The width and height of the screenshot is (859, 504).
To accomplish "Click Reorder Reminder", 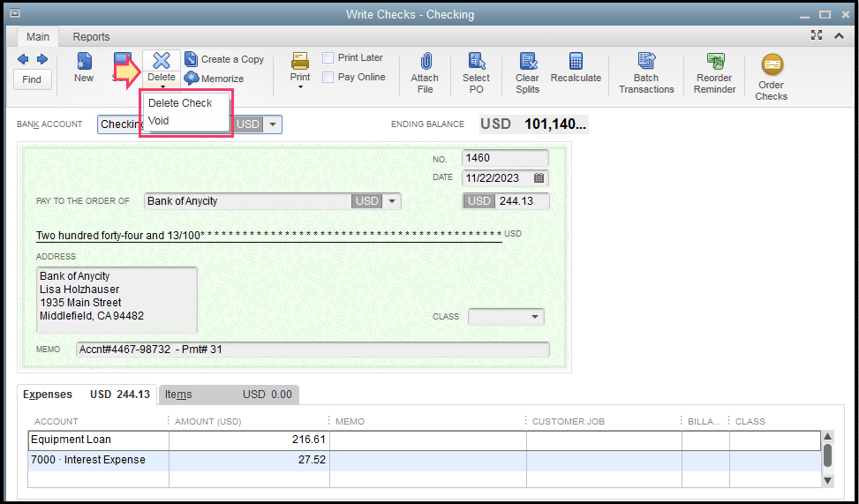I will [x=714, y=73].
